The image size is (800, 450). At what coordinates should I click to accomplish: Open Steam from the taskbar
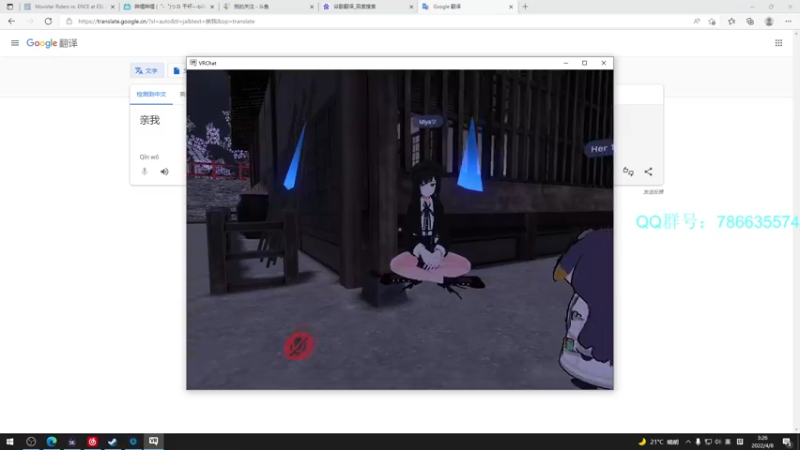point(112,441)
